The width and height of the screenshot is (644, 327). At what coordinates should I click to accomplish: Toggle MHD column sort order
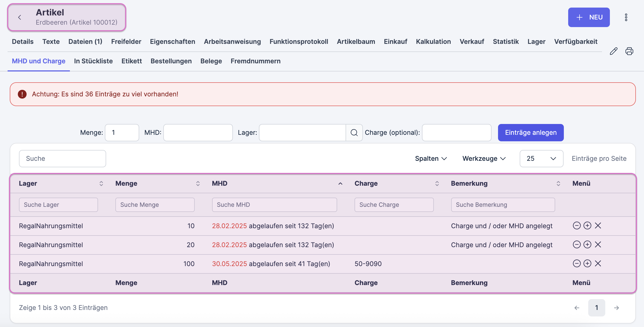coord(340,184)
